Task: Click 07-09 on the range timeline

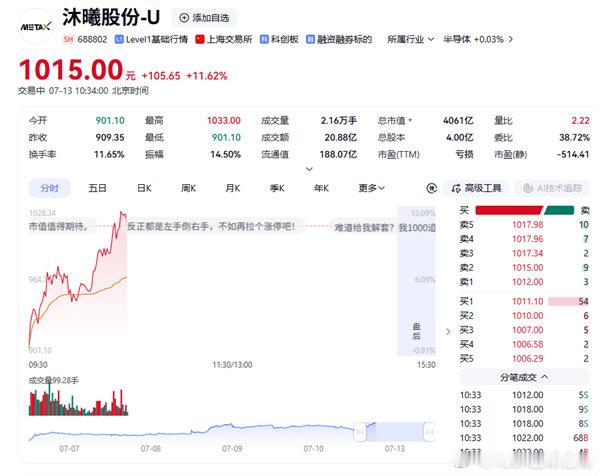Action: 232,448
